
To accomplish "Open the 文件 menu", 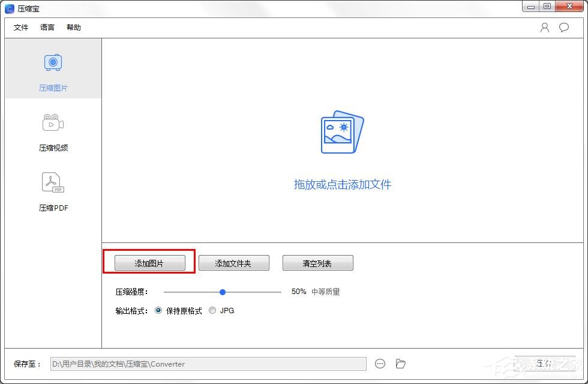I will [x=21, y=27].
